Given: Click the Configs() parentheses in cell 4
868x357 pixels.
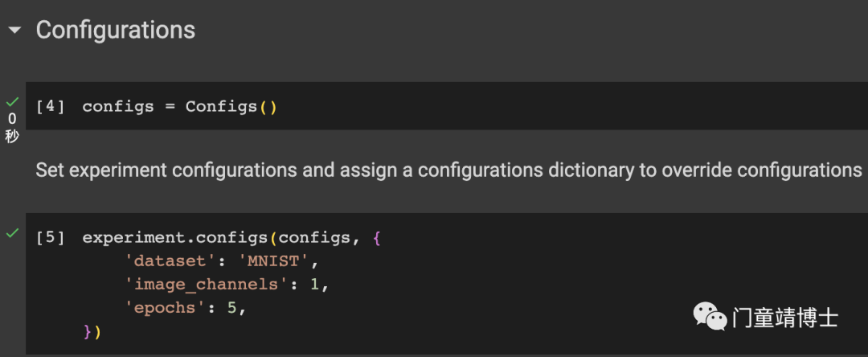Looking at the screenshot, I should [x=268, y=106].
